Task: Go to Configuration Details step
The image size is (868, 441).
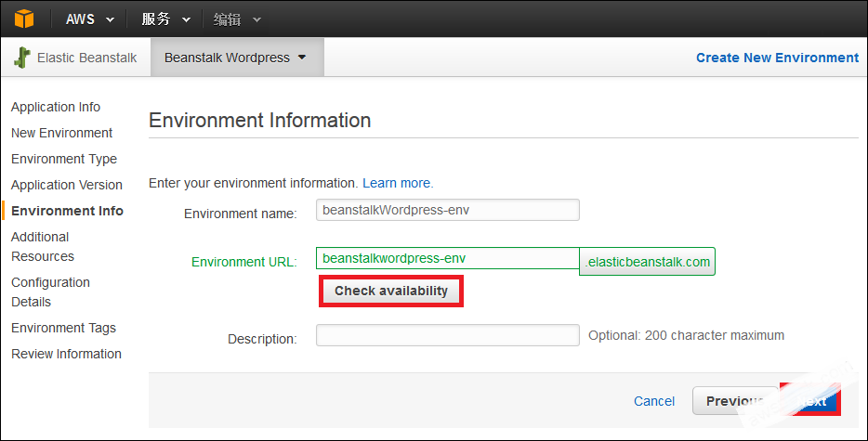Action: pyautogui.click(x=50, y=292)
